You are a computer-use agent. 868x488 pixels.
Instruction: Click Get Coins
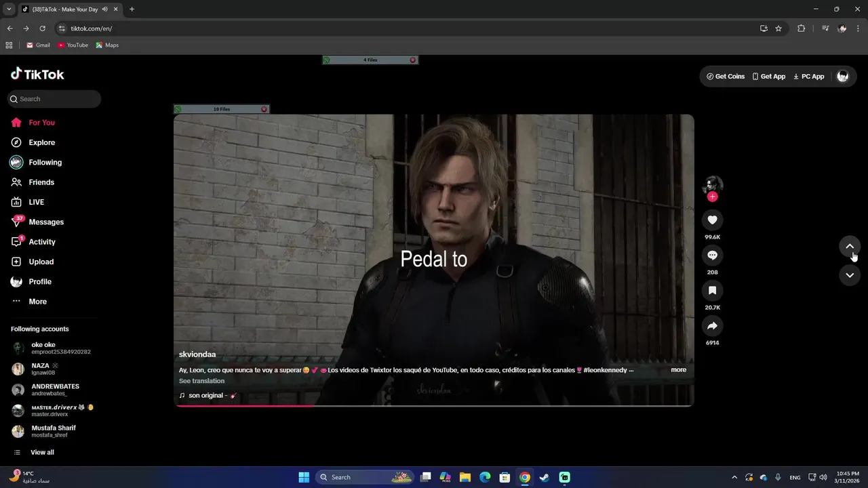point(726,77)
